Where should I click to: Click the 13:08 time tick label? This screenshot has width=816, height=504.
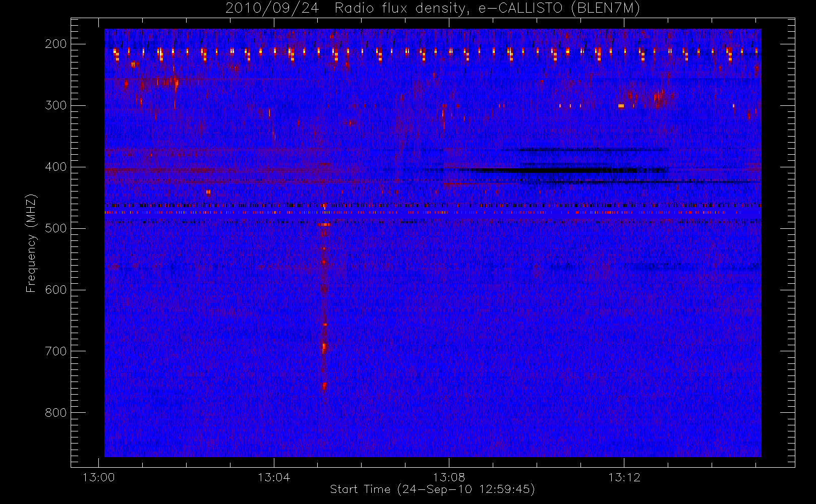pyautogui.click(x=449, y=477)
